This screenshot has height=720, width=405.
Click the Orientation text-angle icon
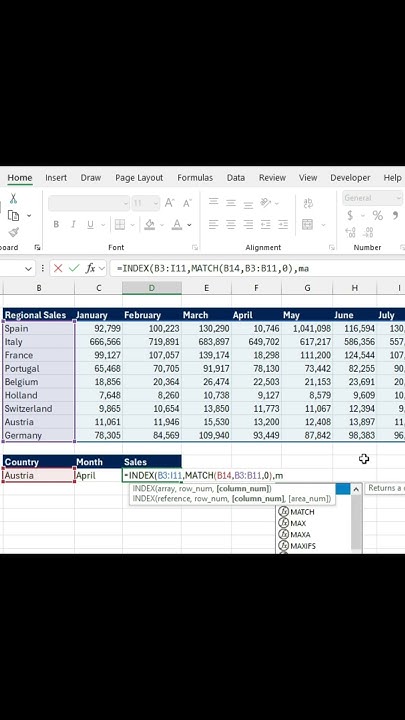[265, 202]
